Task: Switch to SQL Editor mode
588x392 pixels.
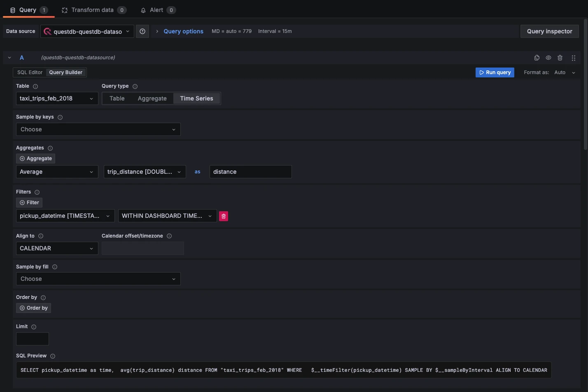Action: pyautogui.click(x=30, y=72)
